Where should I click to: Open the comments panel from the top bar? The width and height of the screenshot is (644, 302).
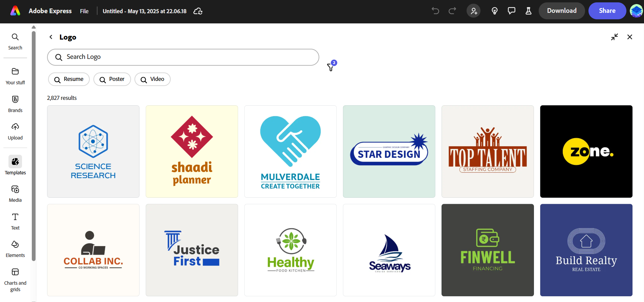pyautogui.click(x=511, y=10)
